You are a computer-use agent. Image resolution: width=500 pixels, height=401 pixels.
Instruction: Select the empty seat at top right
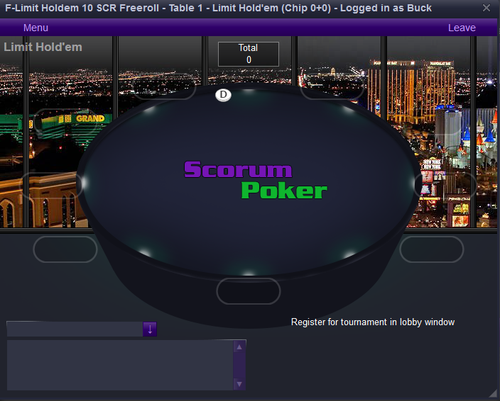click(x=332, y=86)
